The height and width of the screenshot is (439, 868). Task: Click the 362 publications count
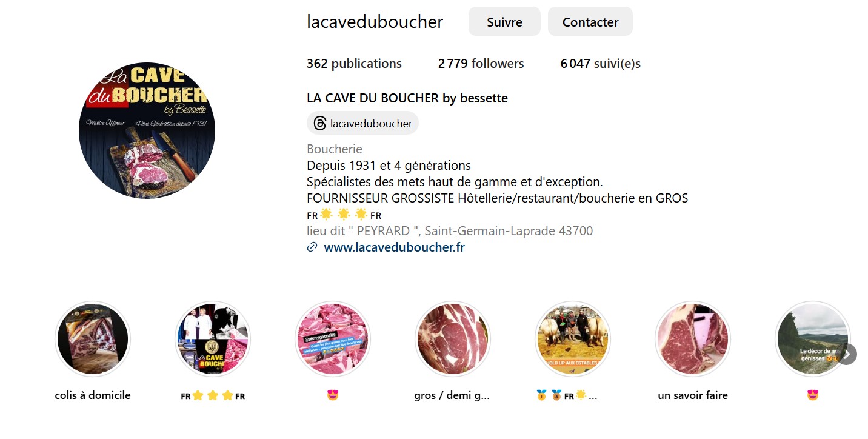point(354,64)
